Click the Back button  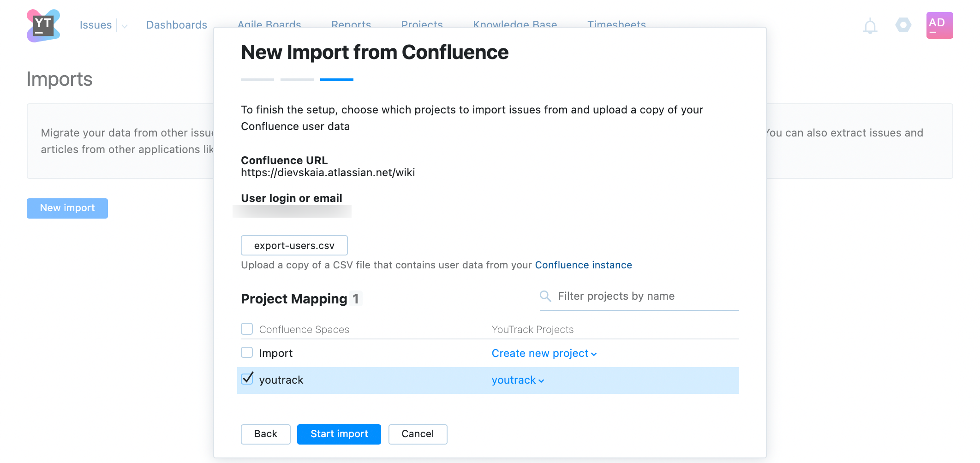[x=266, y=434]
